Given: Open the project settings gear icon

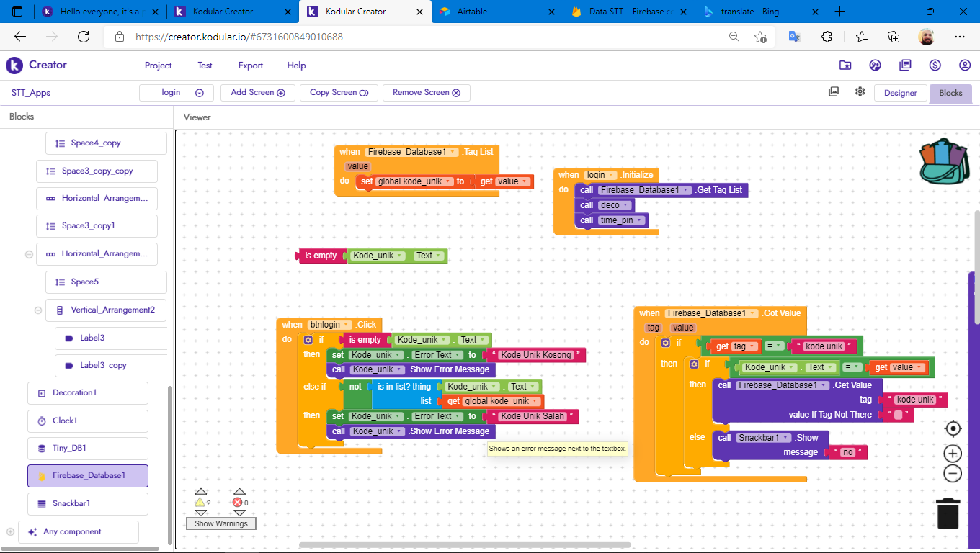Looking at the screenshot, I should (860, 92).
